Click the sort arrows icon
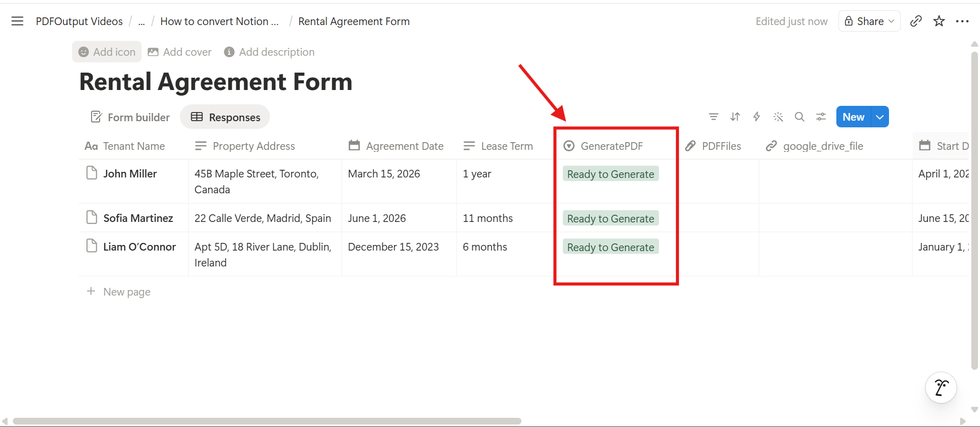The height and width of the screenshot is (427, 980). (735, 117)
